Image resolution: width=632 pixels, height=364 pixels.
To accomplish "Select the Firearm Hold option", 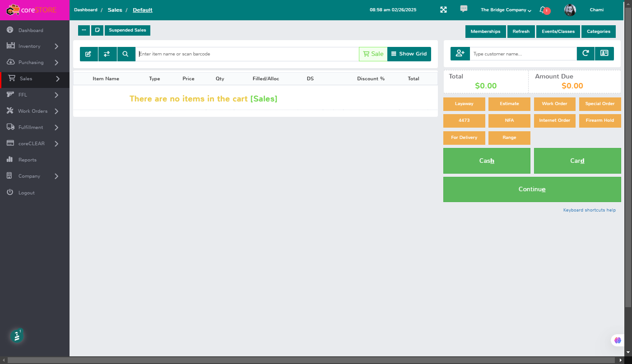I will tap(600, 120).
